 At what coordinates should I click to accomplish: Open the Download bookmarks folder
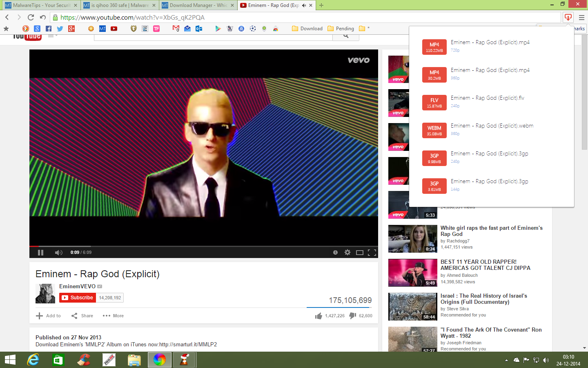pos(307,29)
